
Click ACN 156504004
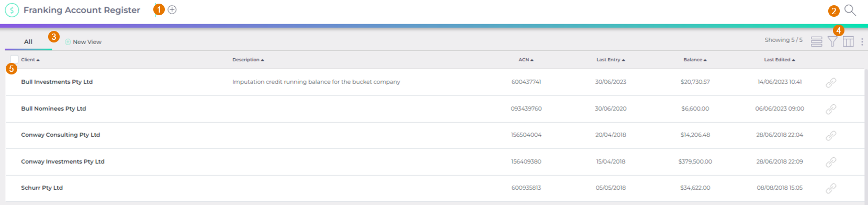(526, 135)
